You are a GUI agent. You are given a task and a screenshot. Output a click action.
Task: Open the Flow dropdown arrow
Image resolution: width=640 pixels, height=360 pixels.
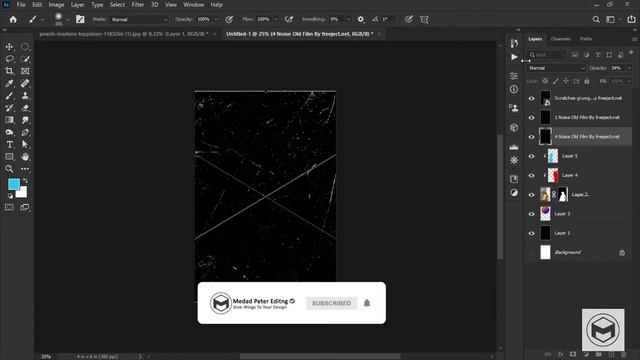click(x=276, y=19)
